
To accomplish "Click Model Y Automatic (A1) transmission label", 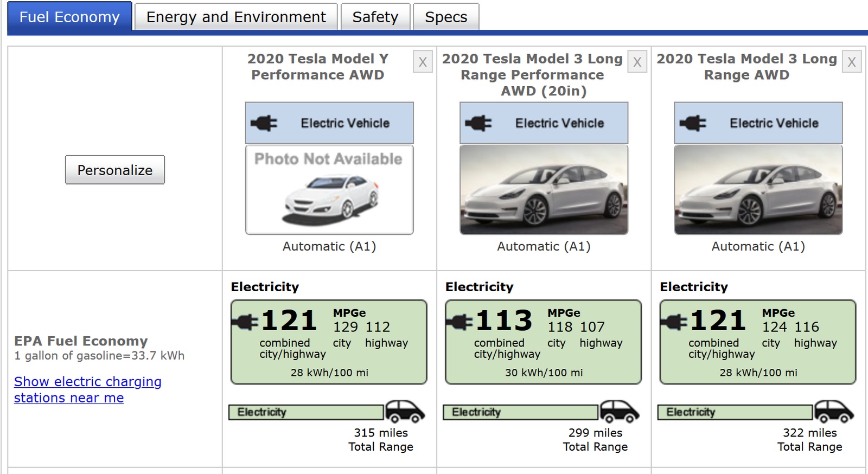I will tap(329, 246).
